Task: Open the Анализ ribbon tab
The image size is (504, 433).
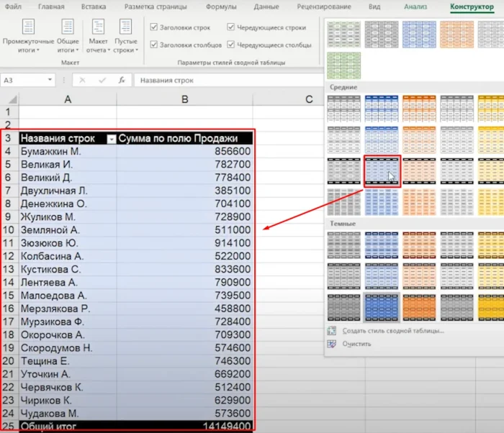Action: coord(415,6)
